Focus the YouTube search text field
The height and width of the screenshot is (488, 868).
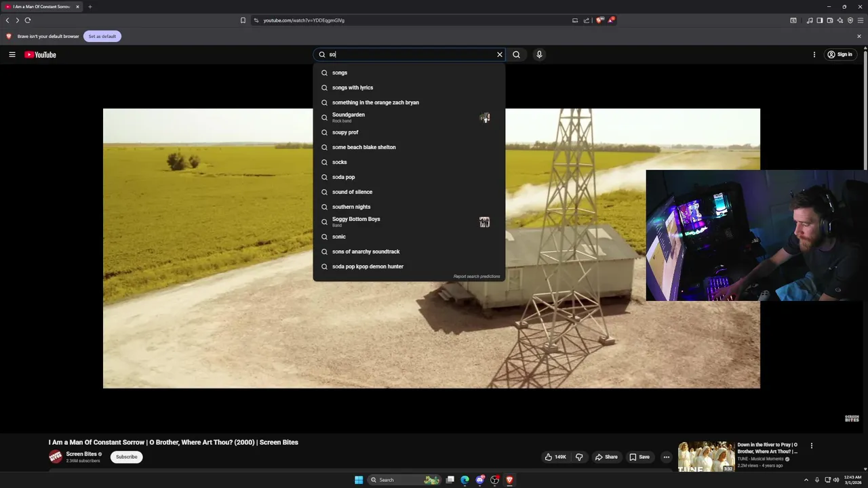click(x=411, y=54)
